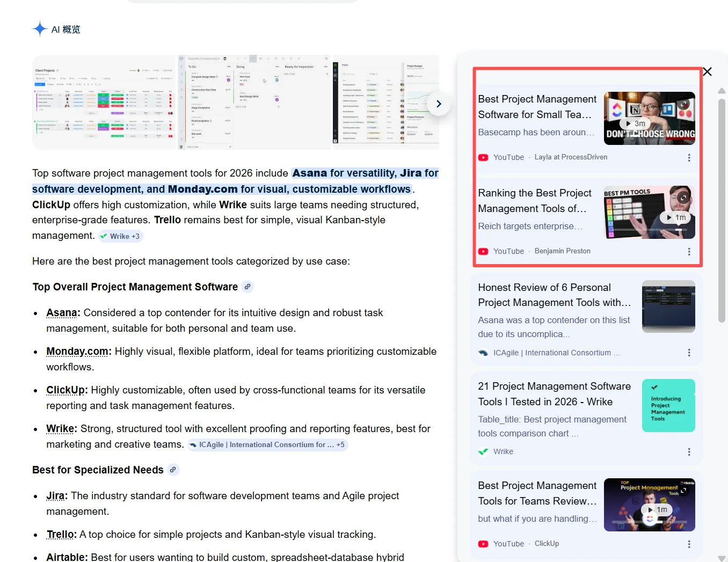Open options for the Benjamin Preston video

coord(689,252)
